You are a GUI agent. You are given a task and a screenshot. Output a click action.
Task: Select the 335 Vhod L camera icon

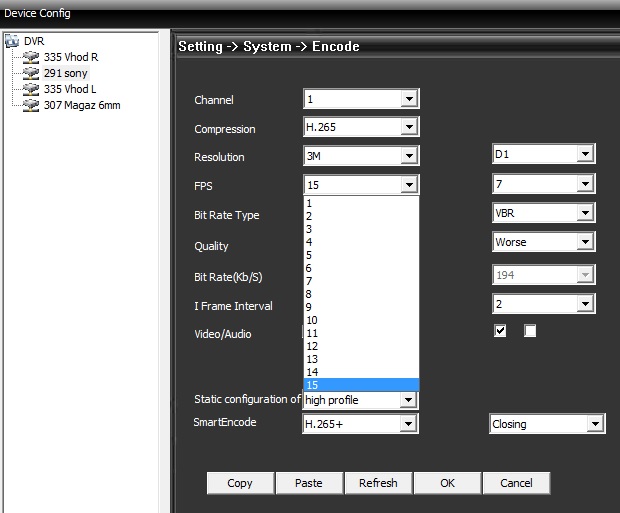pos(30,89)
